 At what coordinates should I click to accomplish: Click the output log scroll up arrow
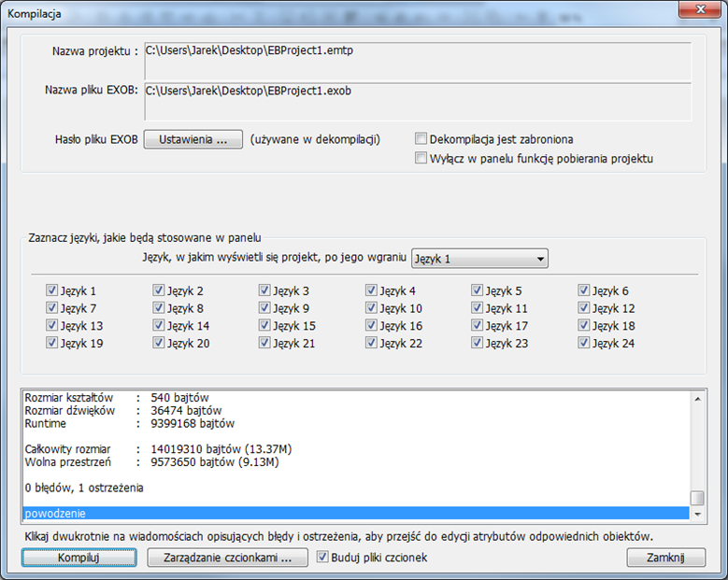pyautogui.click(x=697, y=399)
